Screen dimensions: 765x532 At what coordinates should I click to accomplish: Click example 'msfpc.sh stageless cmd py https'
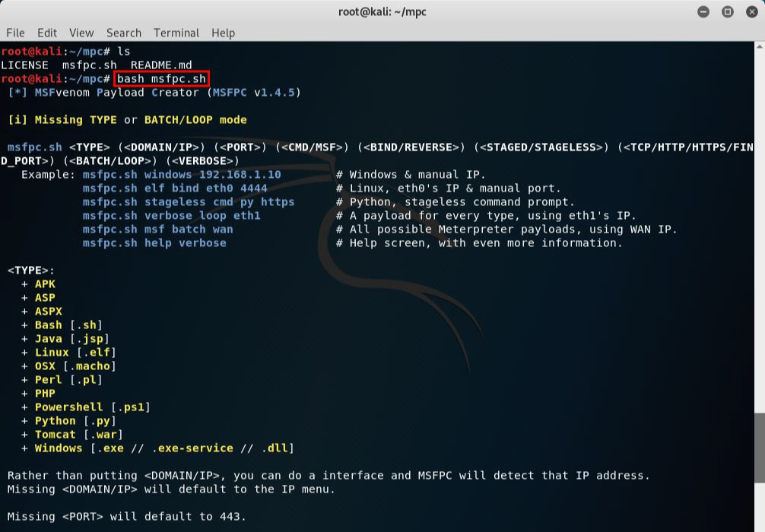(189, 202)
